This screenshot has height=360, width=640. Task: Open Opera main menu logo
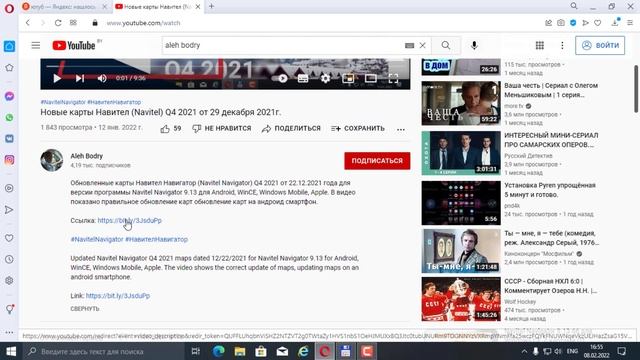coord(9,8)
